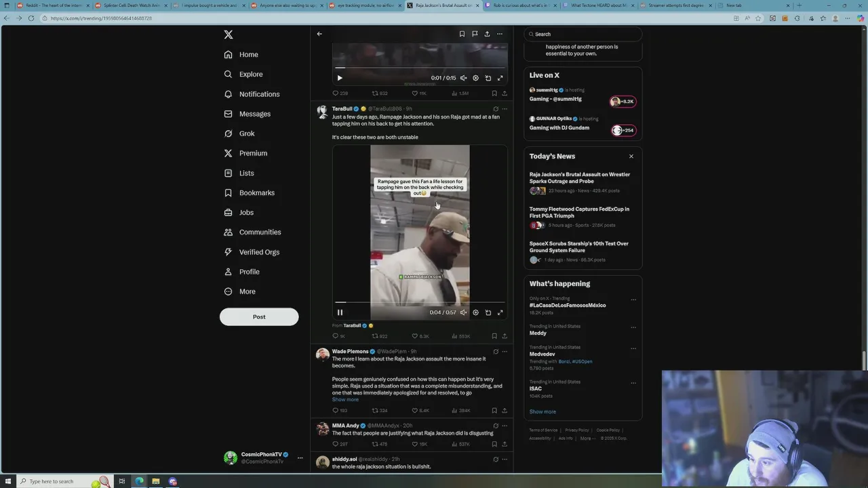This screenshot has height=488, width=868.
Task: Bookmark the TaraBull post
Action: 494,336
